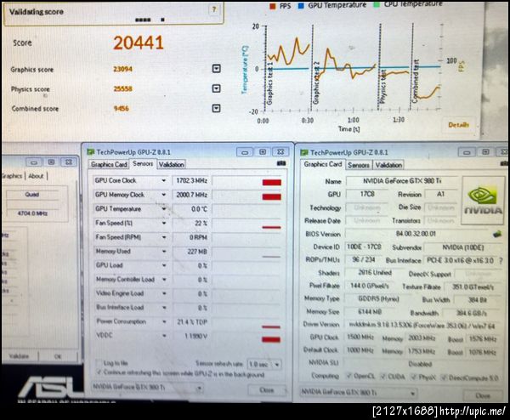Open the Fan Speed (%) sensor dropdown
The width and height of the screenshot is (510, 420).
click(164, 223)
